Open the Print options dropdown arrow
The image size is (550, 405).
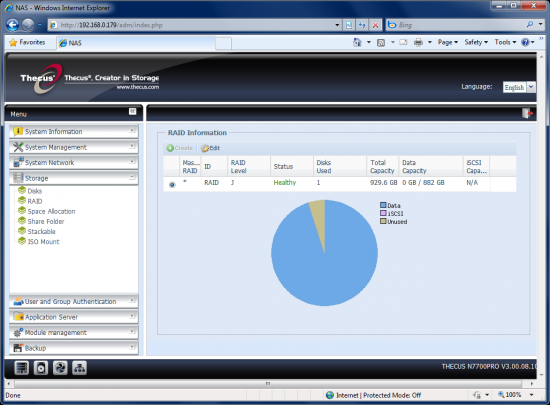[429, 42]
